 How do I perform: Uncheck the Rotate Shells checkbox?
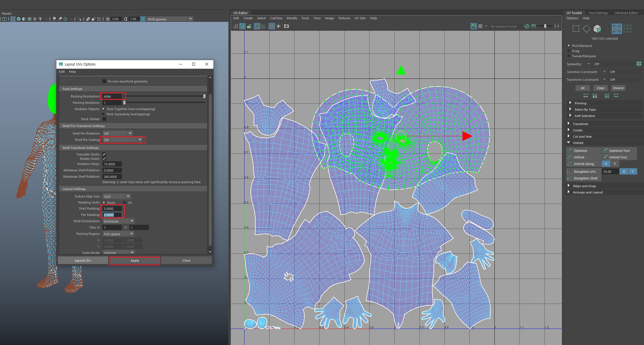point(104,159)
